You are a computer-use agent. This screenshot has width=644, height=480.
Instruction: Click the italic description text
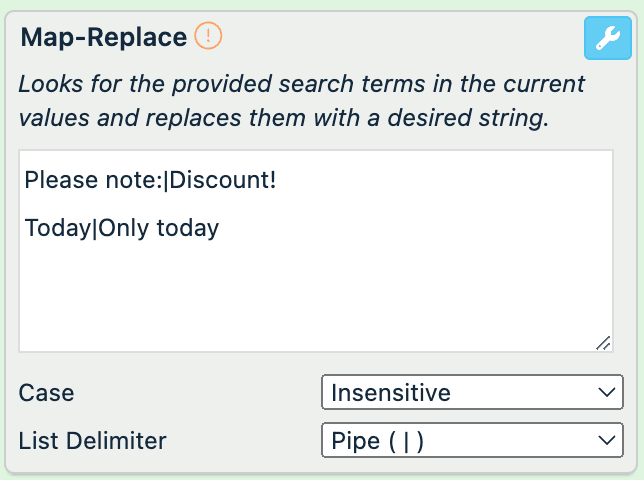tap(300, 100)
